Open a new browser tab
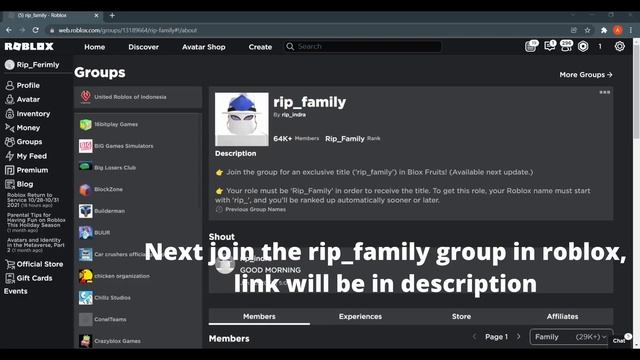640x360 pixels. [112, 16]
